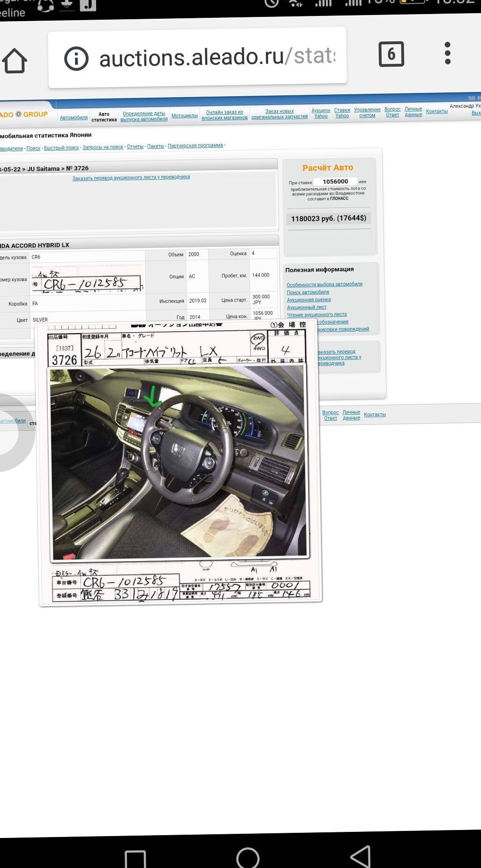481x868 pixels.
Task: Edit the bid amount field 1056000
Action: click(336, 182)
